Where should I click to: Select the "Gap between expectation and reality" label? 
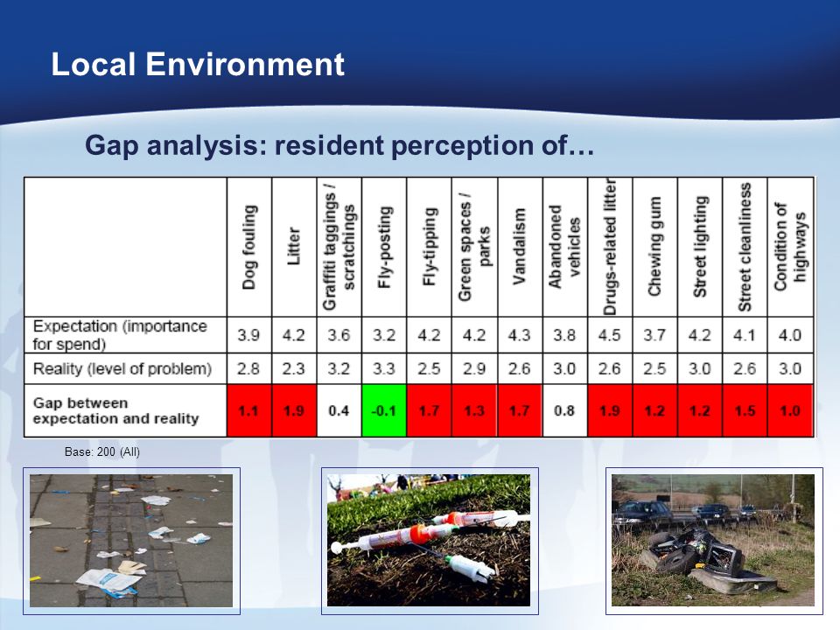point(115,411)
